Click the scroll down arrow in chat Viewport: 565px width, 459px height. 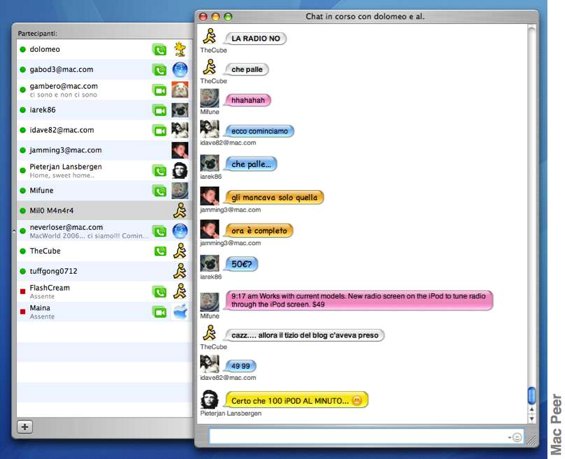click(531, 419)
